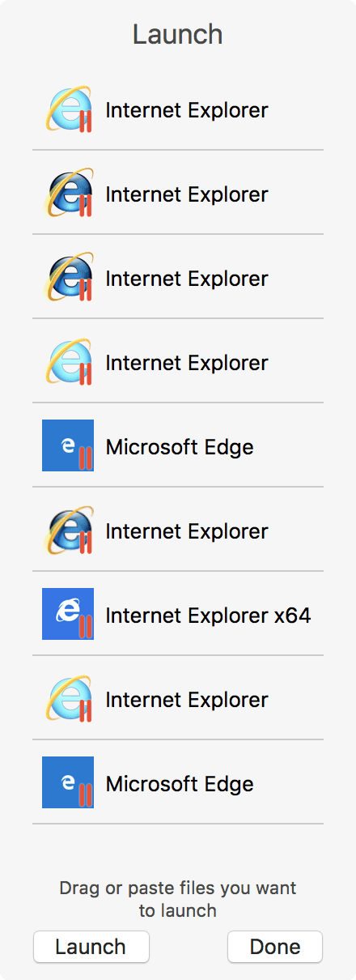Click the first Internet Explorer icon in list
The height and width of the screenshot is (980, 356).
pyautogui.click(x=68, y=109)
